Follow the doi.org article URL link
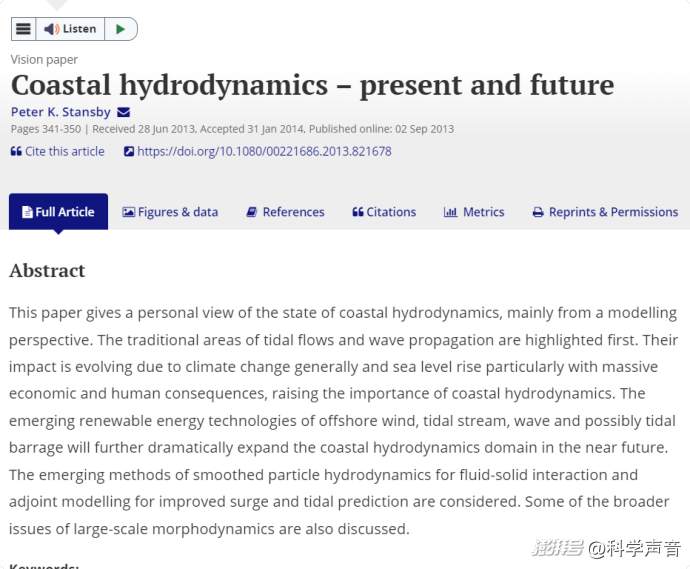 click(x=264, y=152)
